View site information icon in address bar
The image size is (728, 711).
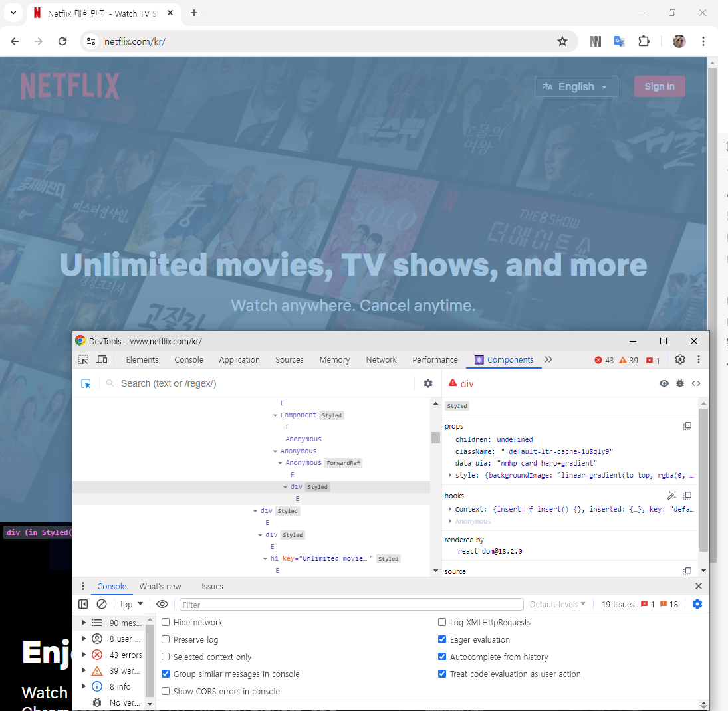tap(92, 41)
